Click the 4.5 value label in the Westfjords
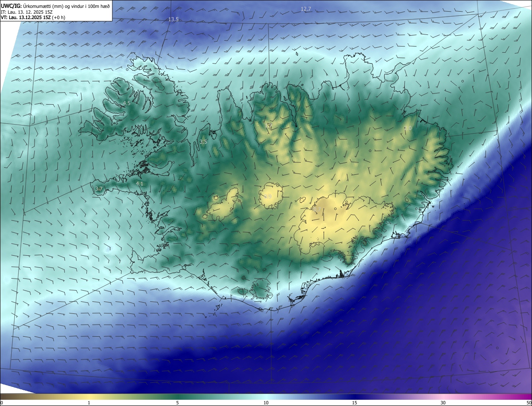The width and height of the screenshot is (532, 406). [127, 103]
